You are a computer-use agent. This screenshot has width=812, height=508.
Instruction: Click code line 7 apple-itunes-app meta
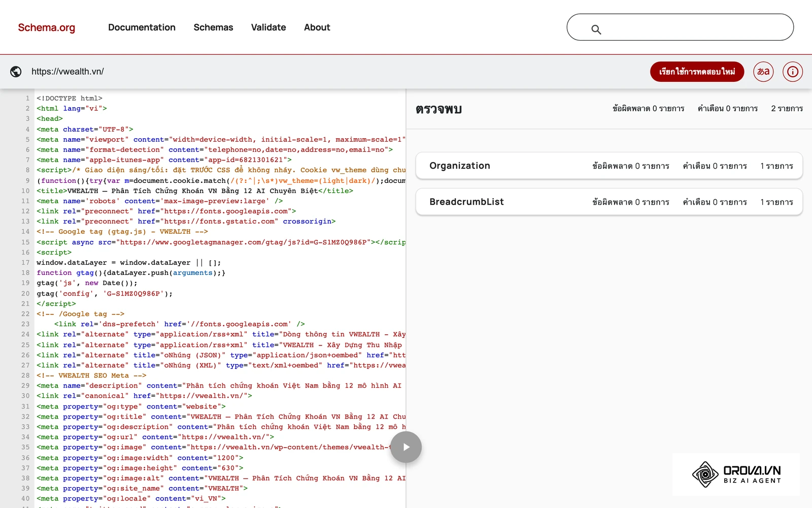[x=164, y=160]
